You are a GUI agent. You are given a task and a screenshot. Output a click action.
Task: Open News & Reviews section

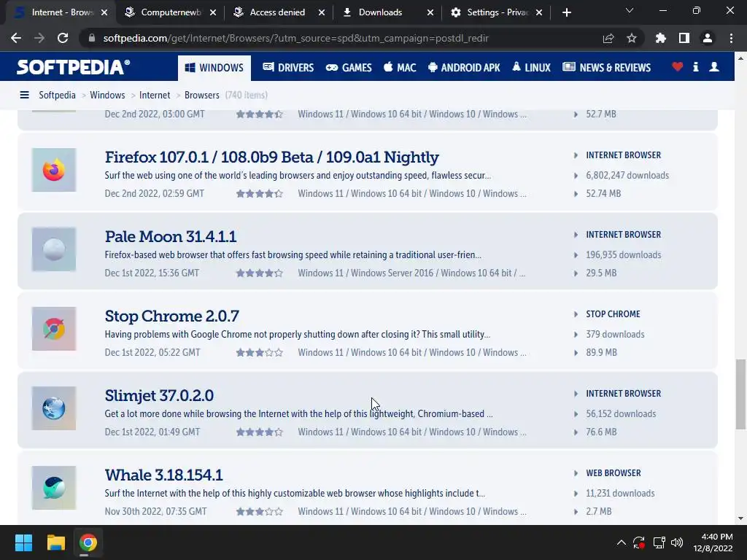tap(606, 68)
